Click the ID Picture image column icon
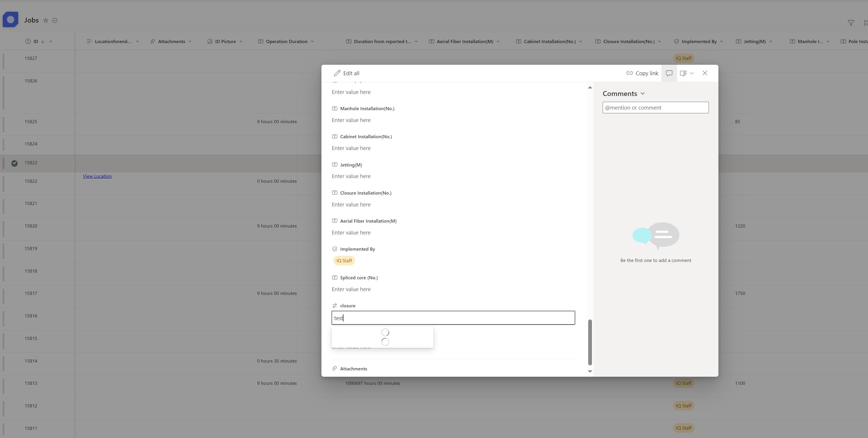 [209, 41]
